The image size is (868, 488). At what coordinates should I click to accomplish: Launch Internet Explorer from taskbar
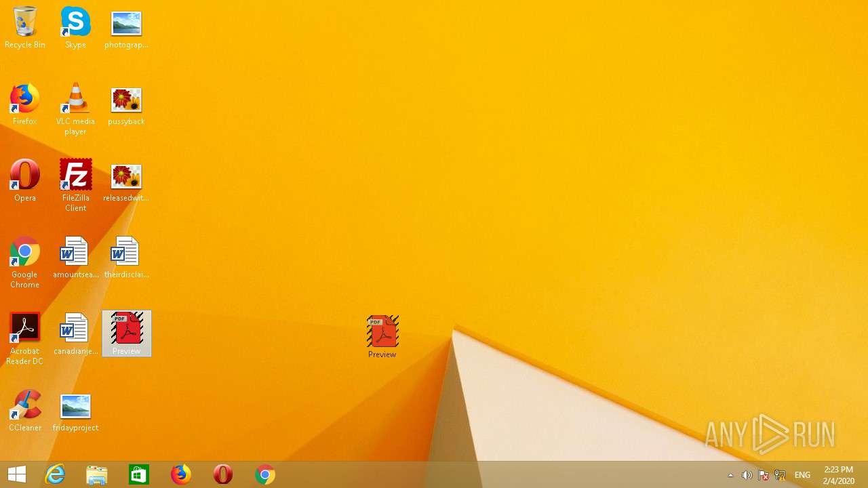(x=55, y=474)
